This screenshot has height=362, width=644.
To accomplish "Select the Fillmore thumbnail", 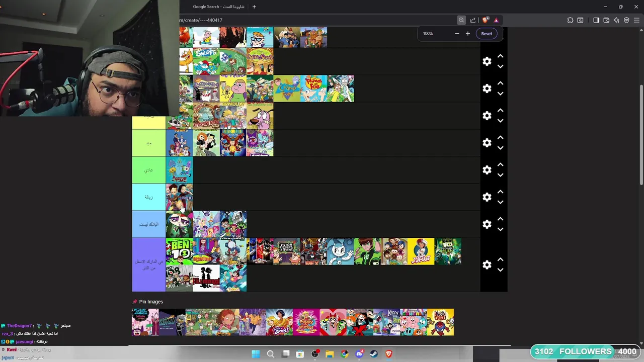I will coord(206,278).
